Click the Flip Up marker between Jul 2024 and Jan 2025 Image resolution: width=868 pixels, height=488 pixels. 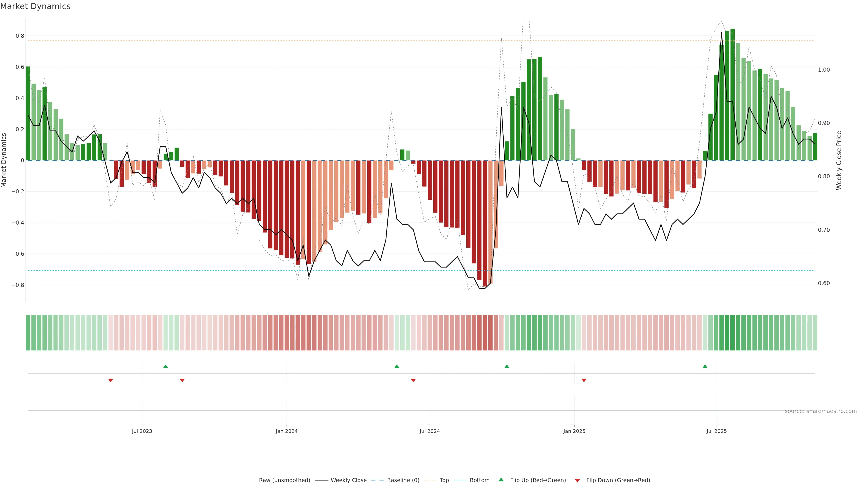[x=507, y=366]
